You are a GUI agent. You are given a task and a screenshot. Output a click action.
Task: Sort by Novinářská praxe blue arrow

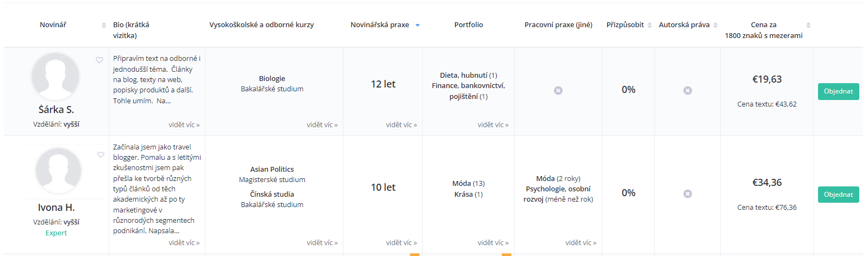tap(417, 25)
